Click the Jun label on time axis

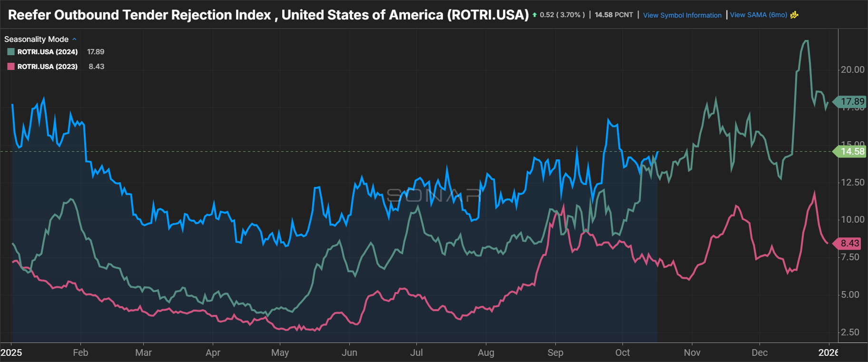click(x=349, y=352)
